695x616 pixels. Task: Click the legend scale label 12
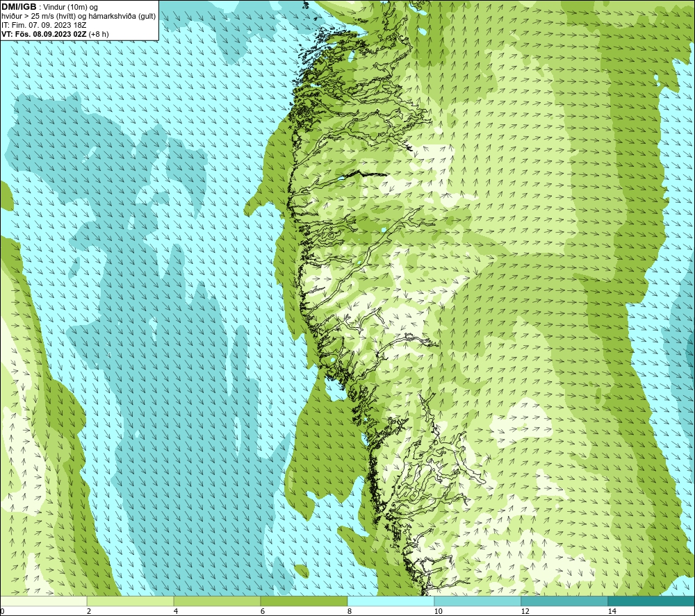(525, 611)
